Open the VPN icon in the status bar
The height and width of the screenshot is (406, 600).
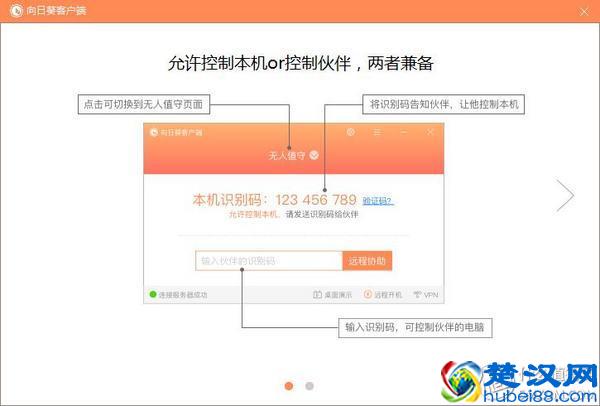pos(417,295)
